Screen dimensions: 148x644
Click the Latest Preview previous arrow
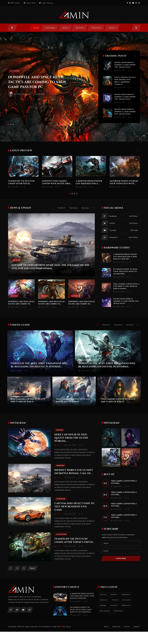coord(137,150)
